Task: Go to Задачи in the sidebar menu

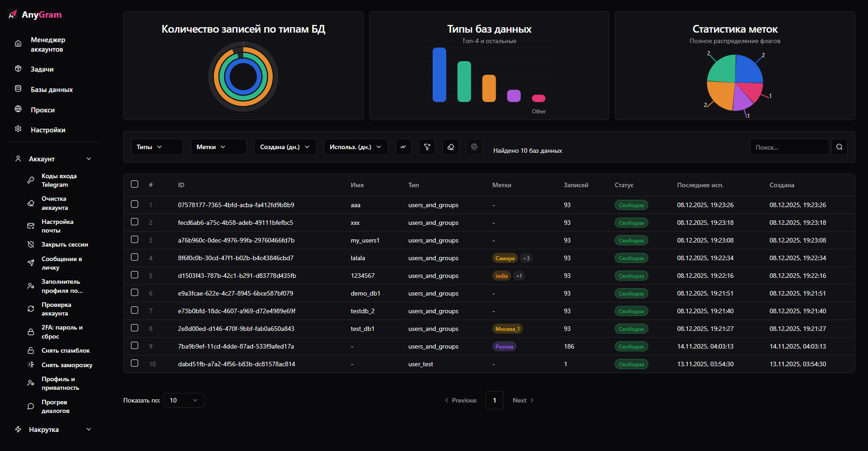Action: pos(42,69)
